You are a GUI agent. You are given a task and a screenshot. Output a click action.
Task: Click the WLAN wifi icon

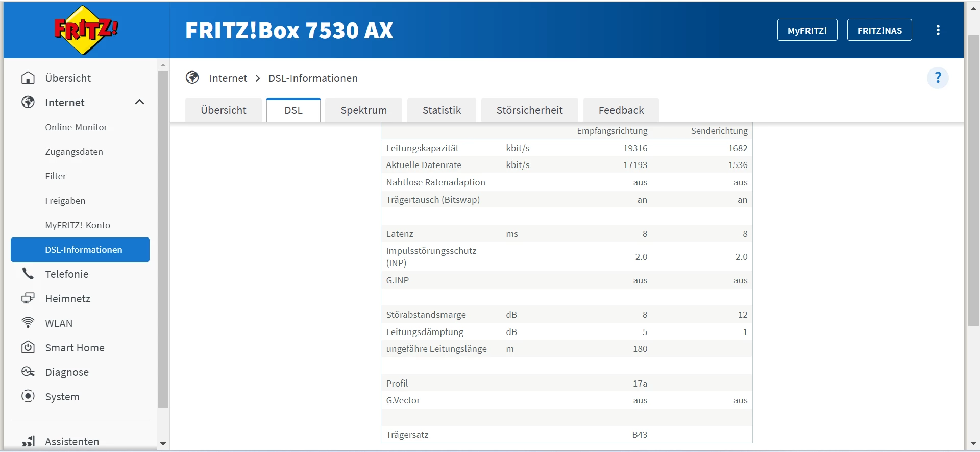pyautogui.click(x=28, y=323)
